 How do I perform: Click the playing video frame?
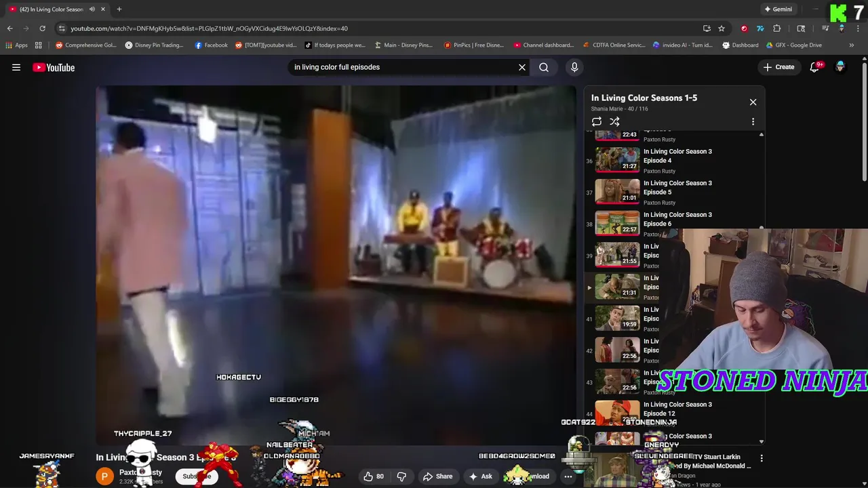pyautogui.click(x=336, y=265)
